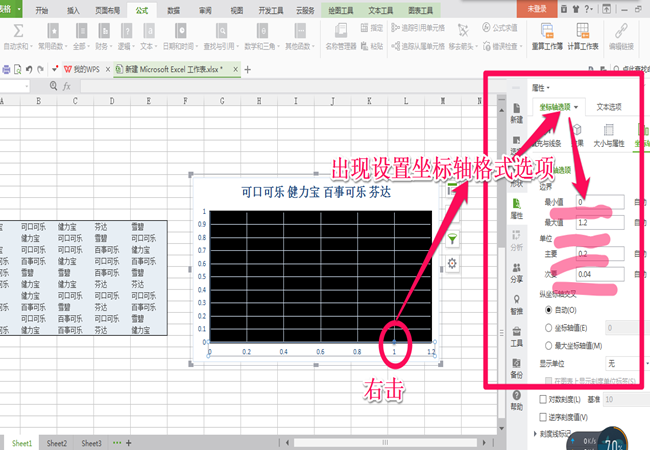The width and height of the screenshot is (650, 450).
Task: Open the 坐标轴选项 dropdown arrow
Action: coord(576,107)
